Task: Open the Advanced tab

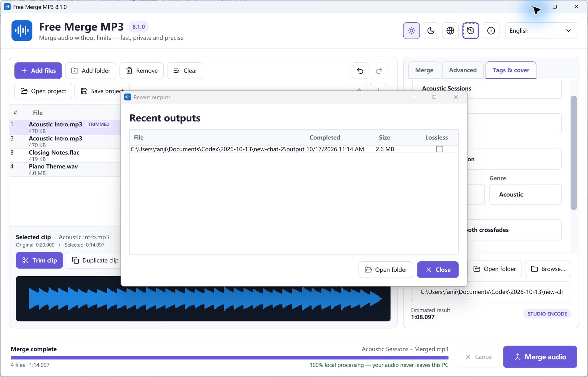Action: click(463, 70)
